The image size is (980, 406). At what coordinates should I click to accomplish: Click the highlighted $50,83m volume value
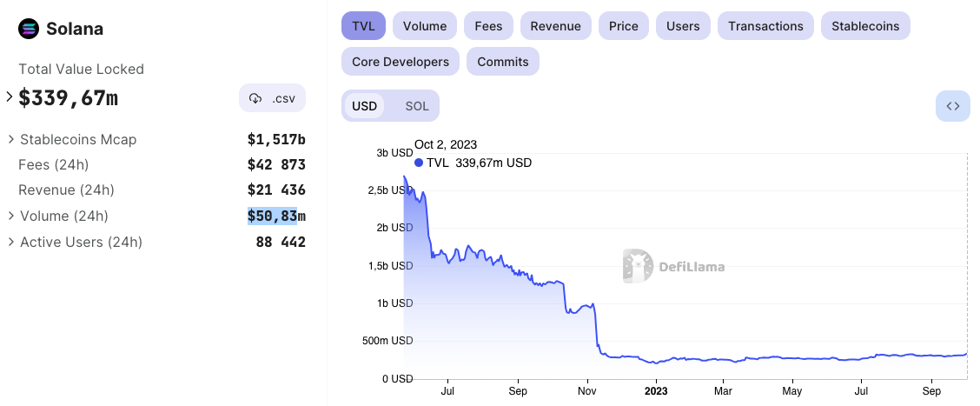tap(276, 216)
